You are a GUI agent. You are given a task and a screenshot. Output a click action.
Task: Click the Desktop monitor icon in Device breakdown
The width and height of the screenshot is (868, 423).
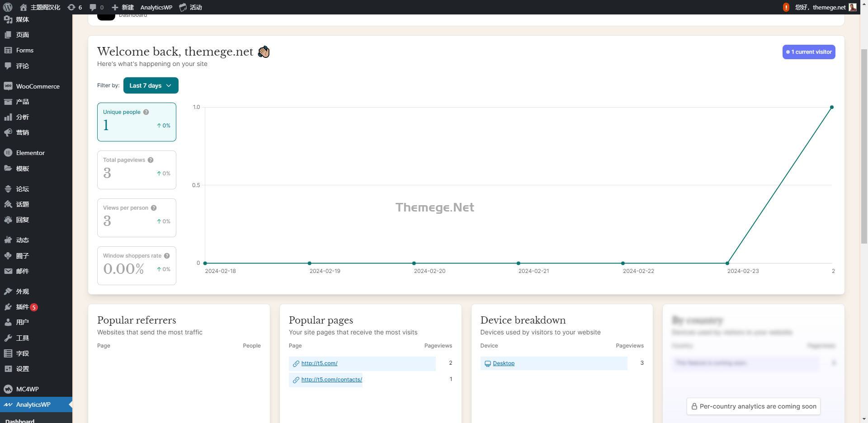488,364
